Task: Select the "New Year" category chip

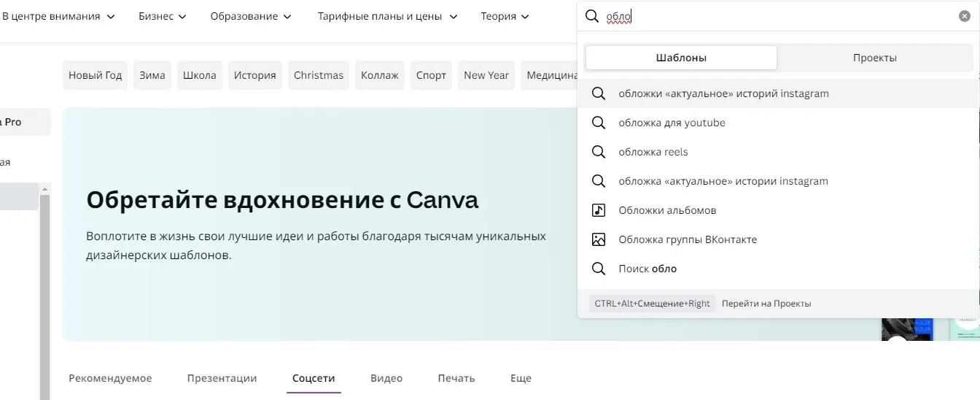Action: (x=486, y=75)
